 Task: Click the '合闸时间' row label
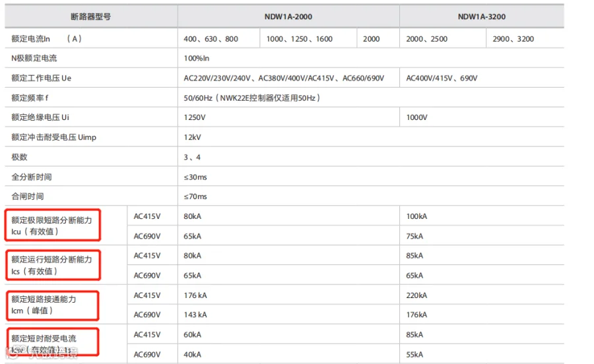pos(27,197)
